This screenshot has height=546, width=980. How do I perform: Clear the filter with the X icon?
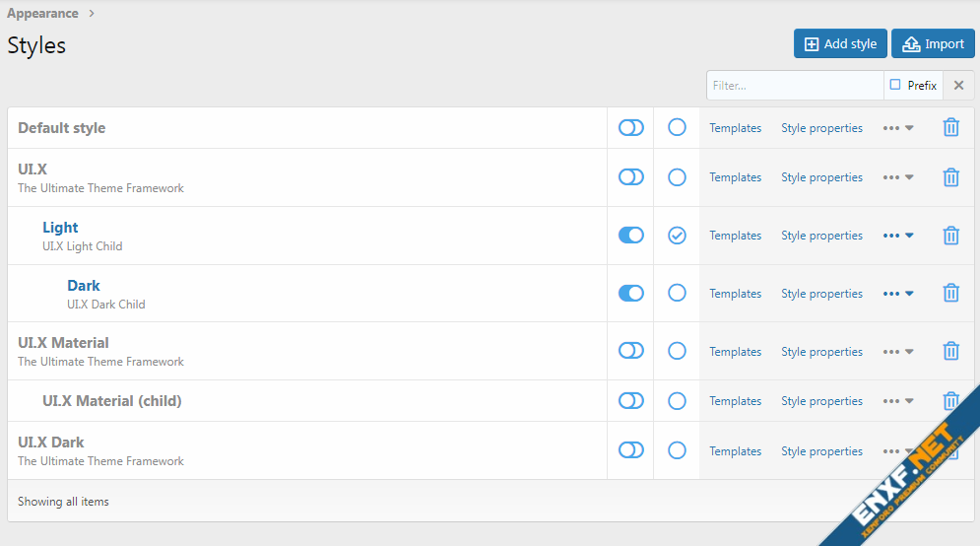958,86
